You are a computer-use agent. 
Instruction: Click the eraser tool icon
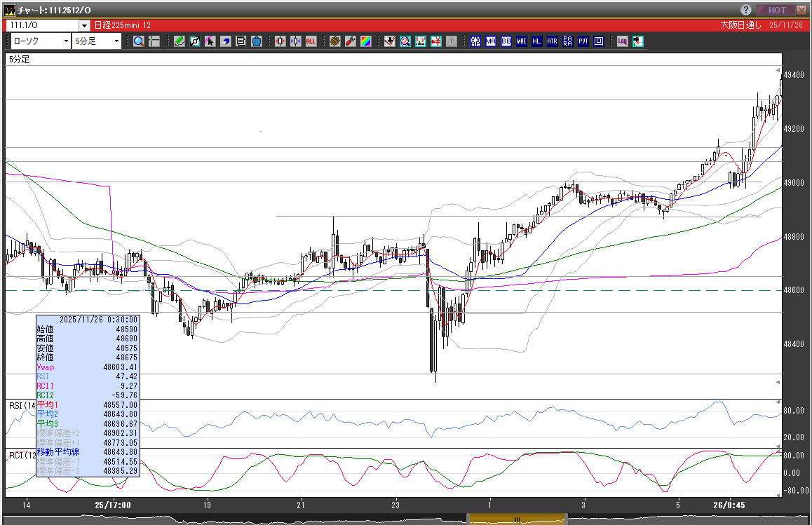click(x=226, y=41)
